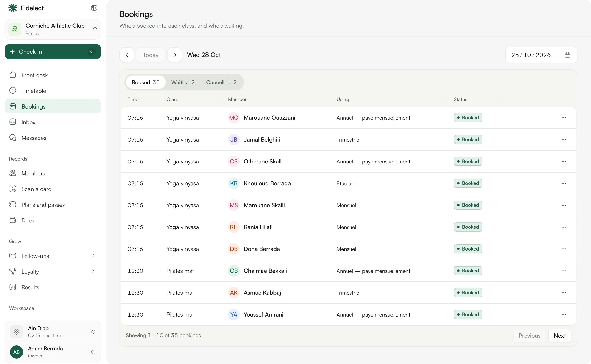Switch to the Cancelled tab

[x=221, y=82]
